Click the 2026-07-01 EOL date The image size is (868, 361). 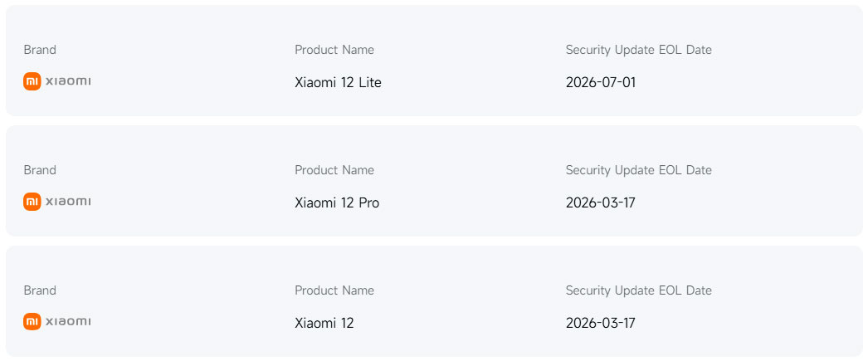coord(601,82)
